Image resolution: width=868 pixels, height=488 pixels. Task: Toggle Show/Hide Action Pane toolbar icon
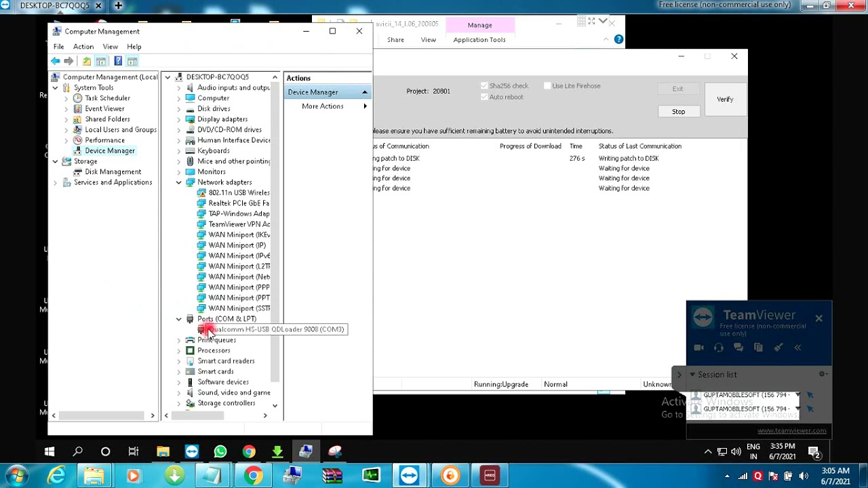click(x=132, y=61)
